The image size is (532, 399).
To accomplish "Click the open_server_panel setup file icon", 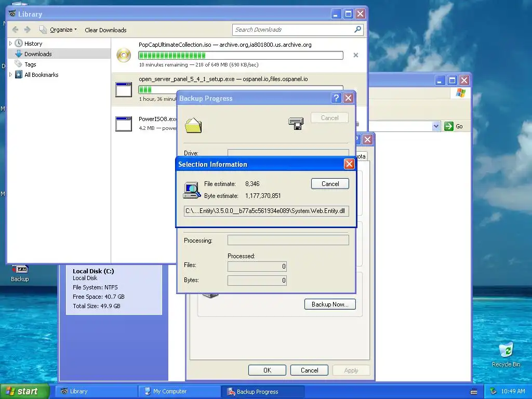I will point(124,89).
